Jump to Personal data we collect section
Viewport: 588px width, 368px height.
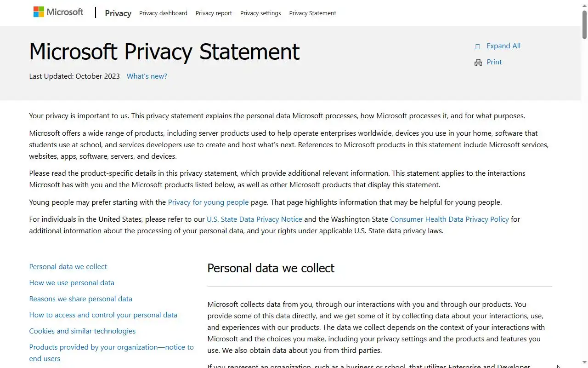point(68,267)
